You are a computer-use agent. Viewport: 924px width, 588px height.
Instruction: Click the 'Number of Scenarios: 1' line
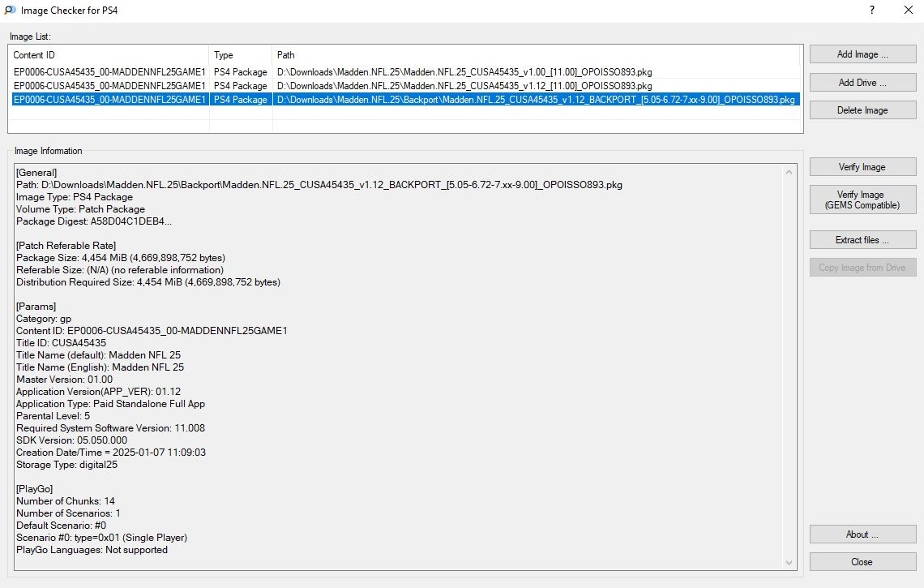click(x=68, y=513)
